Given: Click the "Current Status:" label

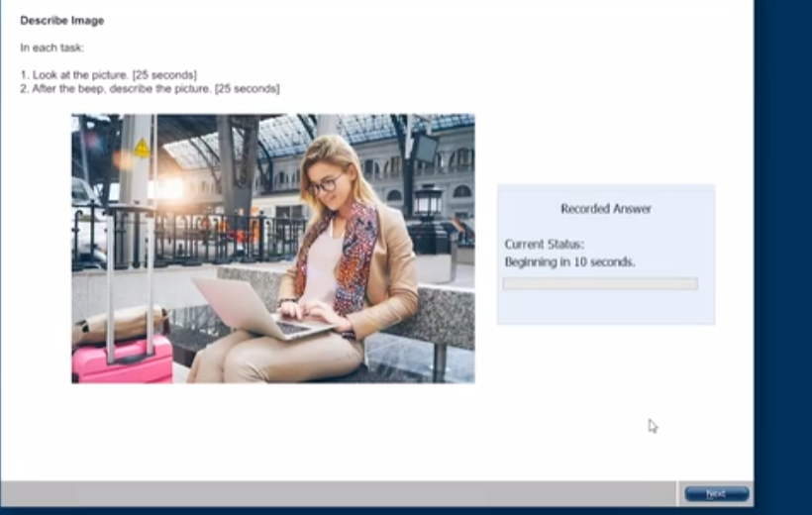Looking at the screenshot, I should click(544, 244).
